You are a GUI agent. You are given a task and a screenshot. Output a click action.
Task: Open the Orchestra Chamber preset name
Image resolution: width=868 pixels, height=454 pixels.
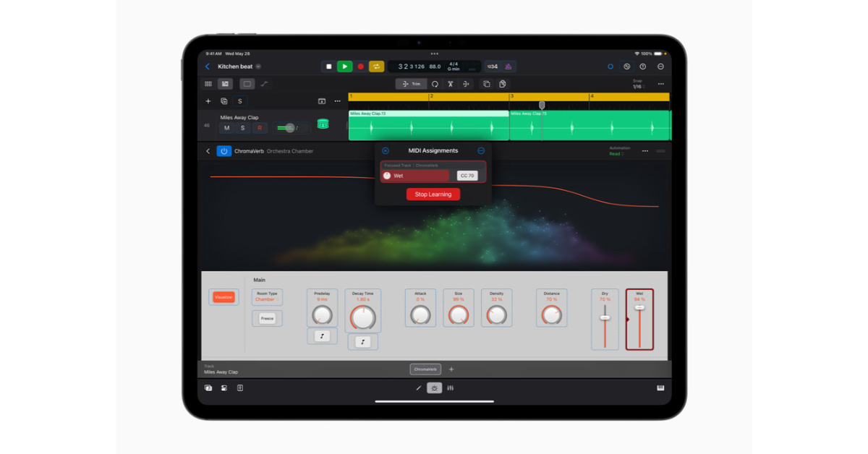pos(290,151)
